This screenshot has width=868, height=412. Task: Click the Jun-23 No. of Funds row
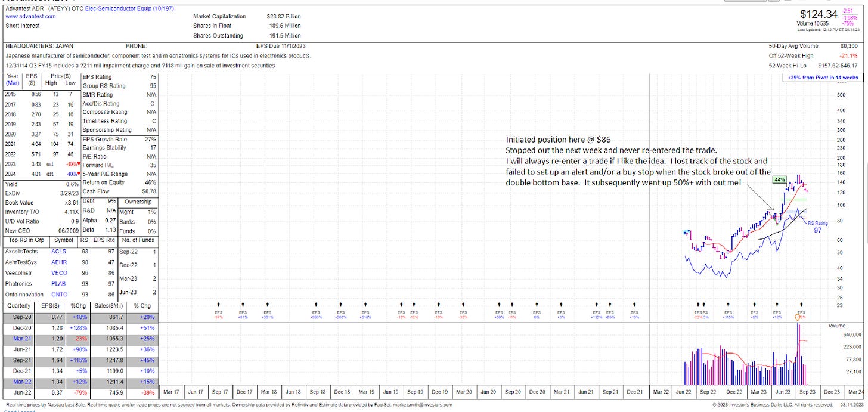coord(138,292)
